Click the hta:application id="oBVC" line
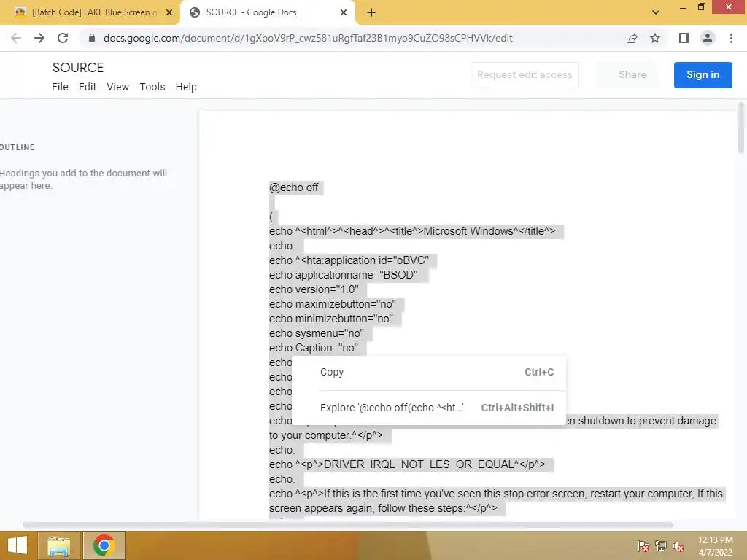Image resolution: width=747 pixels, height=560 pixels. [349, 260]
